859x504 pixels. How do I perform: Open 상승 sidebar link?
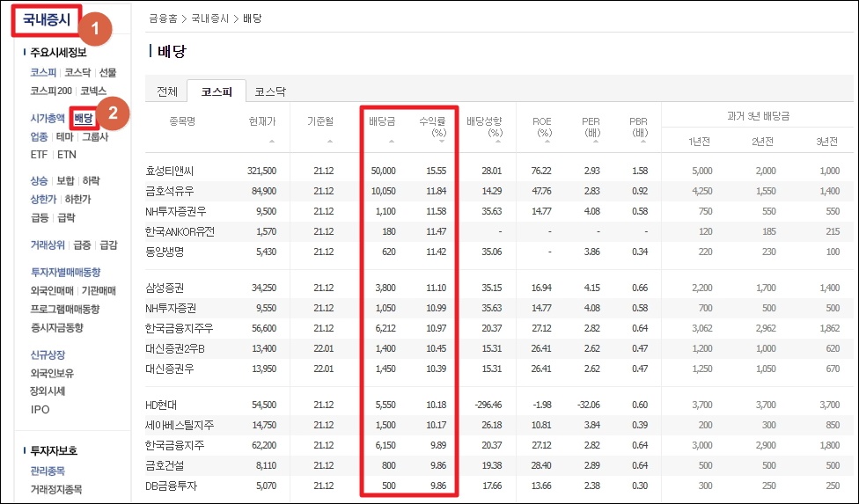[39, 180]
